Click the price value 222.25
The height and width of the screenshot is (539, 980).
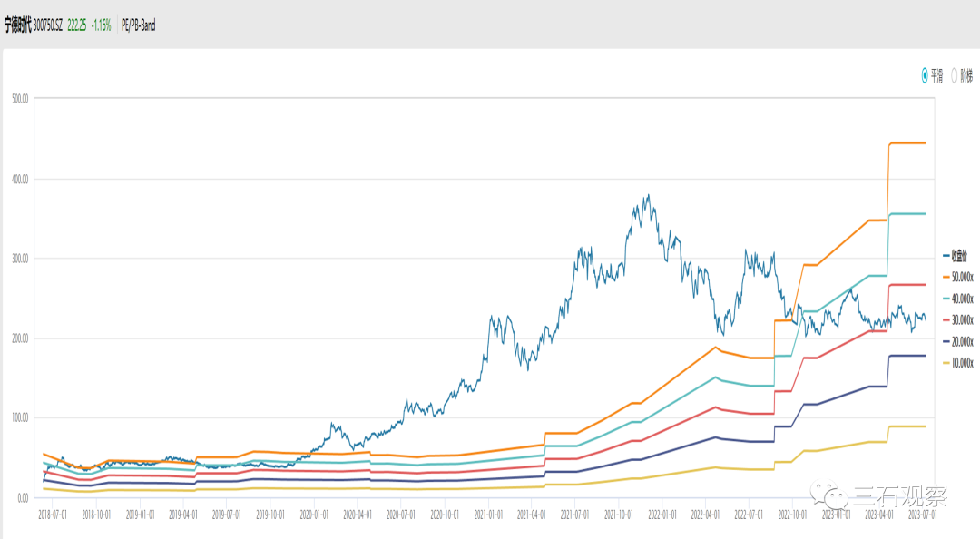77,25
